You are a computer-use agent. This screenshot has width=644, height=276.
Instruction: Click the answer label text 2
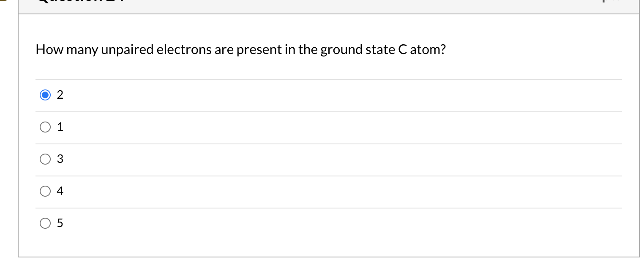click(x=60, y=95)
